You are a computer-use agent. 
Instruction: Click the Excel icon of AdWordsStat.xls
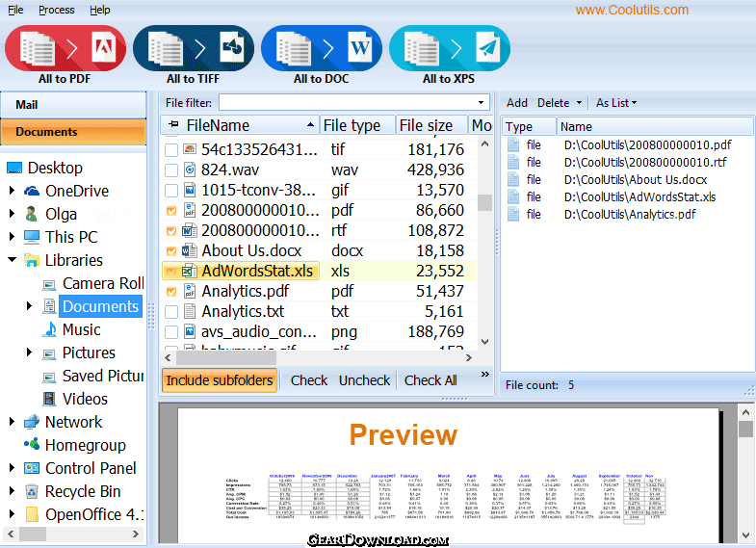coord(190,271)
